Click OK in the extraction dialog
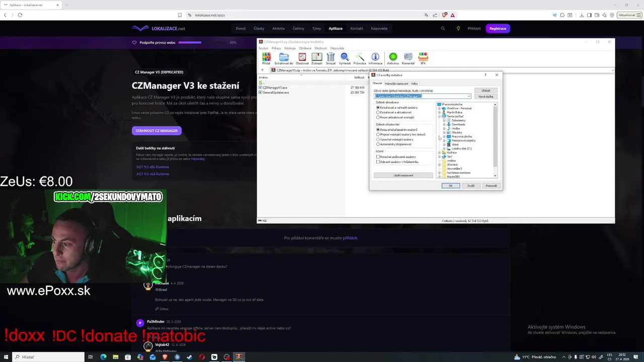Image resolution: width=644 pixels, height=362 pixels. click(450, 186)
